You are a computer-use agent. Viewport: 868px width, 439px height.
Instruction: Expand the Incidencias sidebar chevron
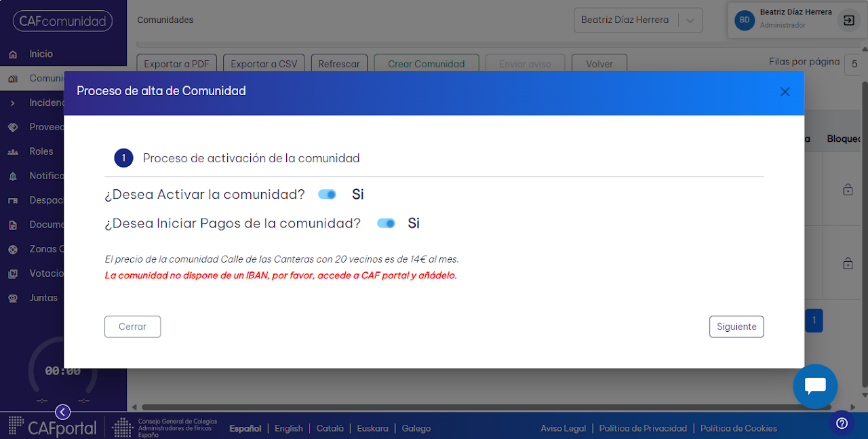tap(13, 103)
